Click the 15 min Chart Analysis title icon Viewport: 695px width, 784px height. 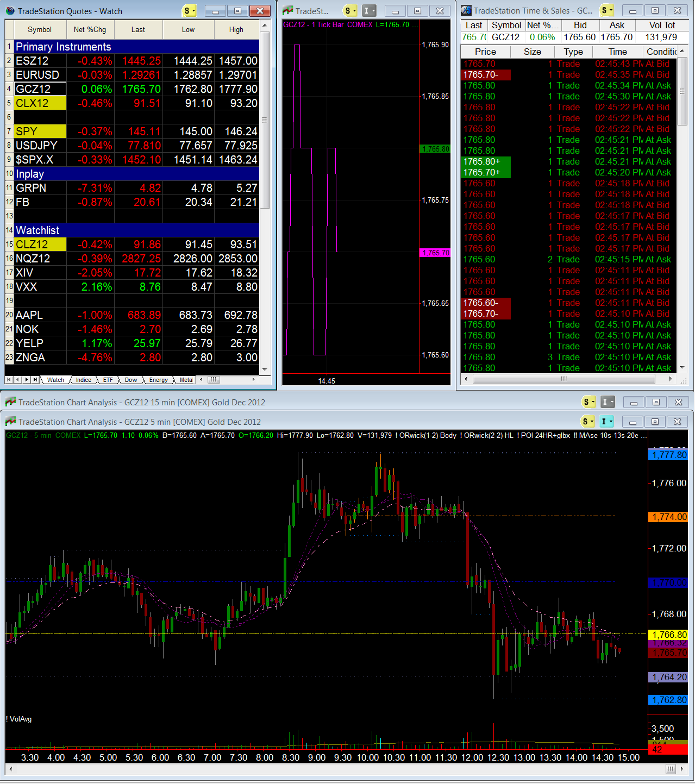10,402
